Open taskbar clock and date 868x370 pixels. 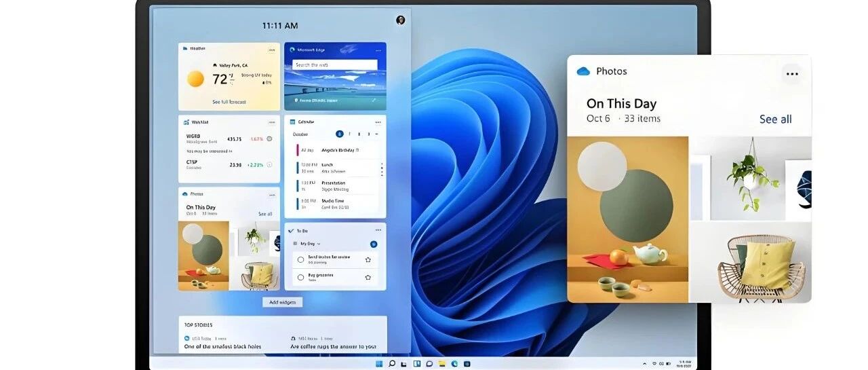[x=684, y=364]
